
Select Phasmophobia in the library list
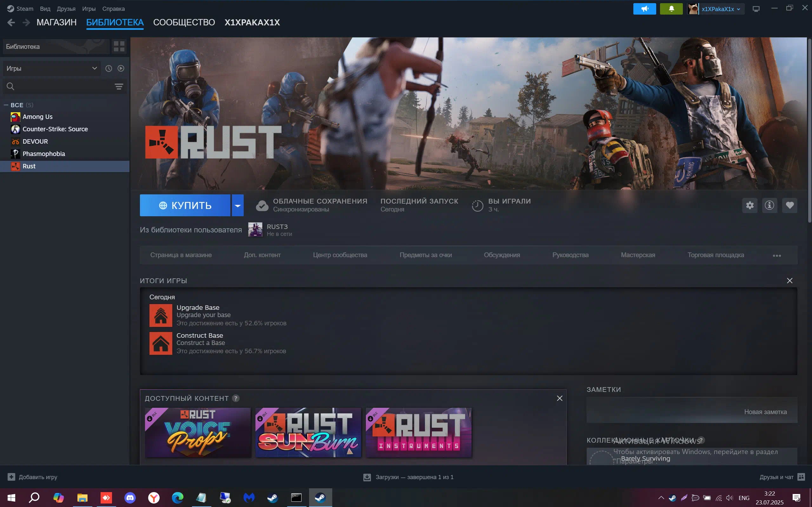tap(65, 154)
